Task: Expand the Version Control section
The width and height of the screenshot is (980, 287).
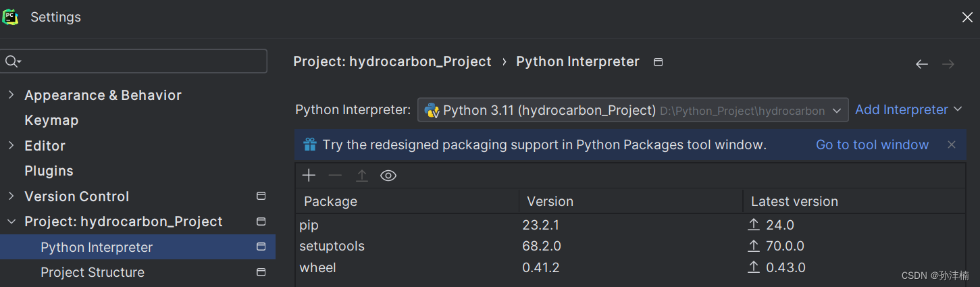Action: (11, 197)
